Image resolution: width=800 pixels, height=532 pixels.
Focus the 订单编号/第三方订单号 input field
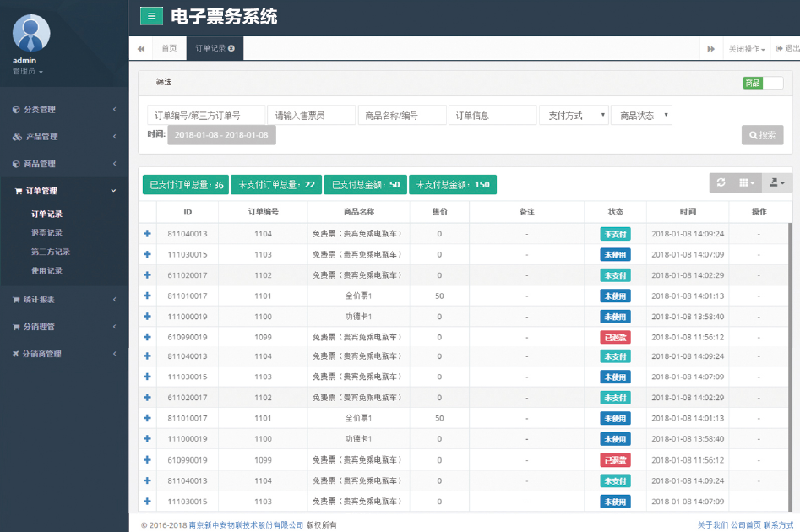[206, 116]
